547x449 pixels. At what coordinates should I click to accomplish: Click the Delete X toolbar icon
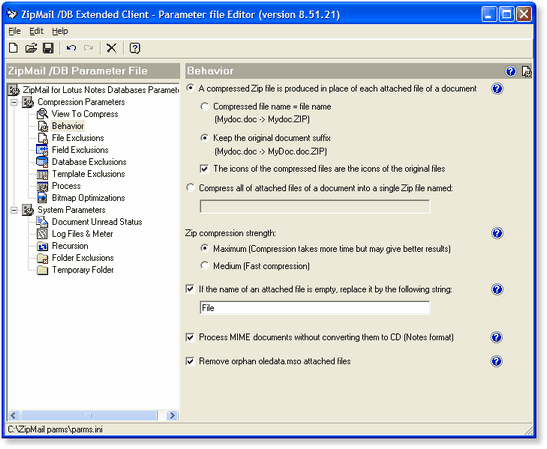[111, 48]
